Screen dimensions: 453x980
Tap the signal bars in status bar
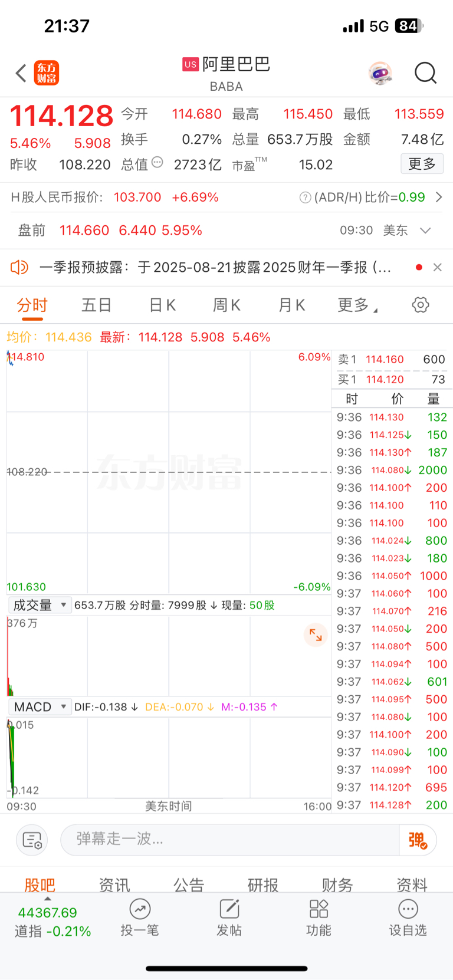click(x=353, y=26)
